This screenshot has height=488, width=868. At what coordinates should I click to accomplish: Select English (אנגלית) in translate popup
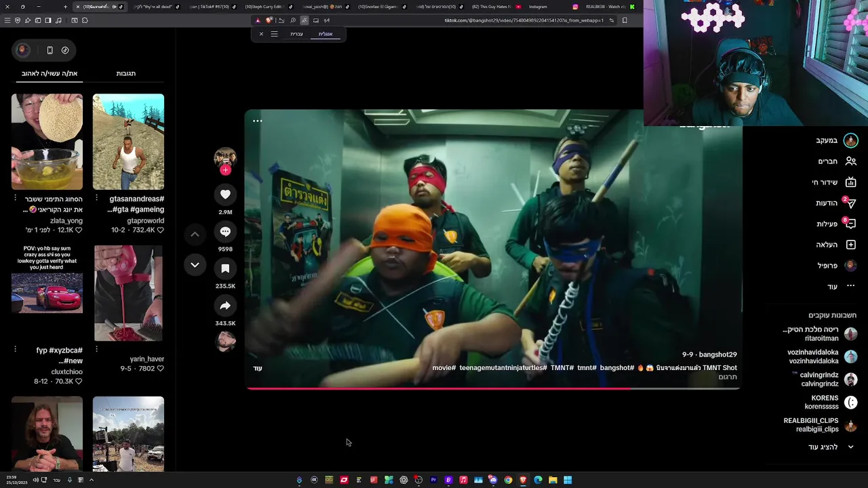click(325, 34)
